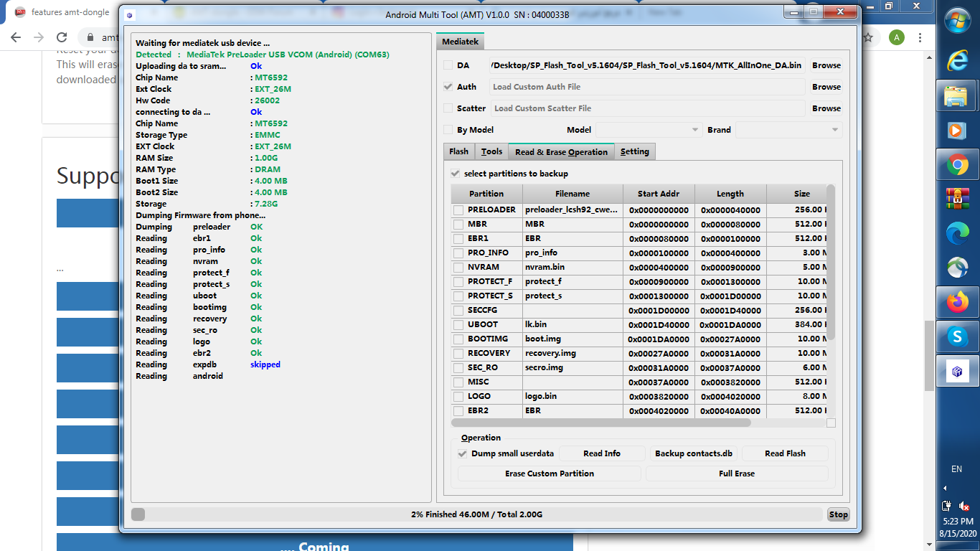Screen dimensions: 980x551
Task: Check the BOOTIMG partition checkbox
Action: click(x=458, y=339)
